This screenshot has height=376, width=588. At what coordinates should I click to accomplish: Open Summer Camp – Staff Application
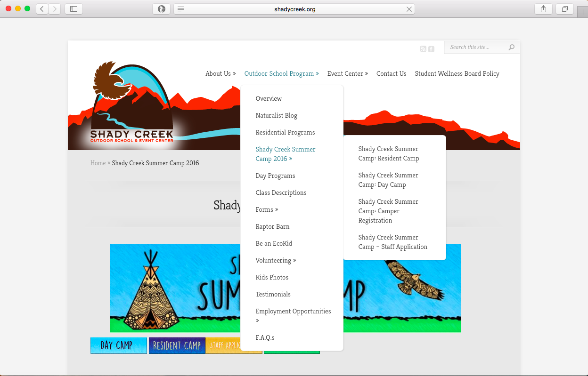393,242
